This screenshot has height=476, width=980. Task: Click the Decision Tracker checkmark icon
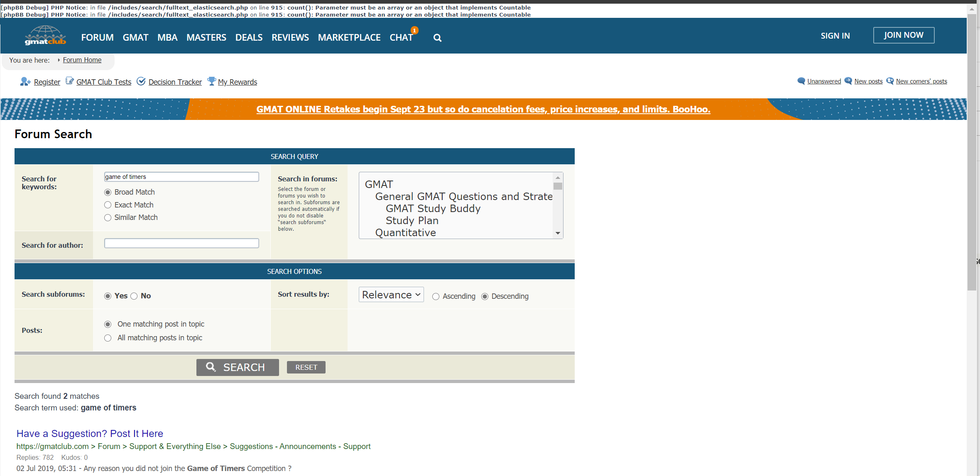point(141,82)
